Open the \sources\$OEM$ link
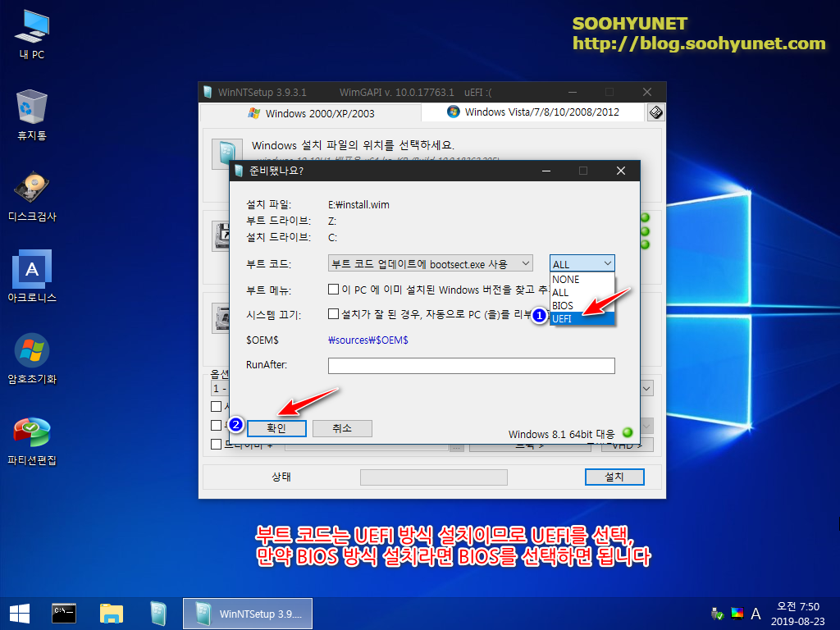This screenshot has width=840, height=630. pyautogui.click(x=368, y=340)
